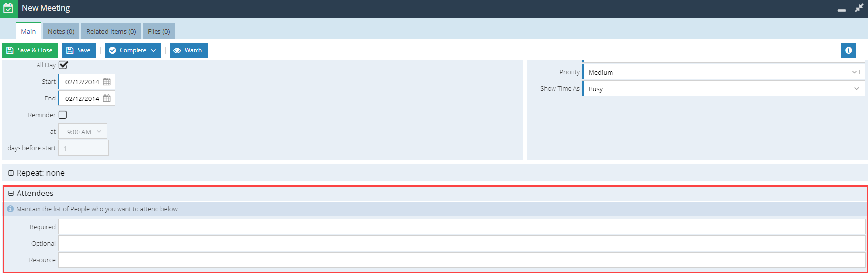
Task: Click the 'Maintain the list of People' hint text
Action: coord(98,209)
